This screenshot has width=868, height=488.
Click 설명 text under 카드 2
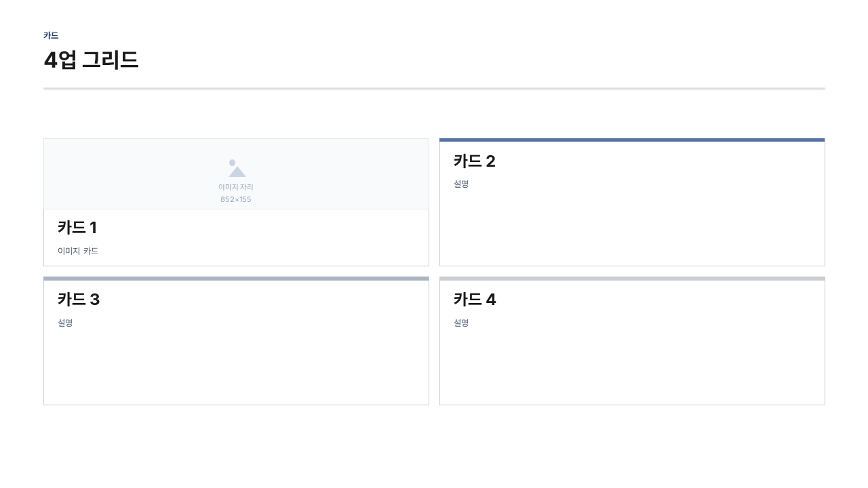point(461,184)
